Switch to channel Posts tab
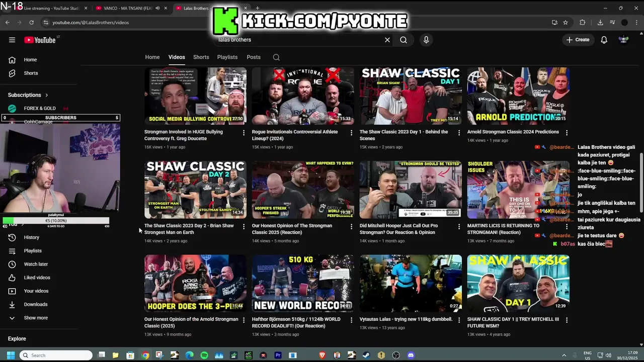This screenshot has height=362, width=644. pos(254,57)
